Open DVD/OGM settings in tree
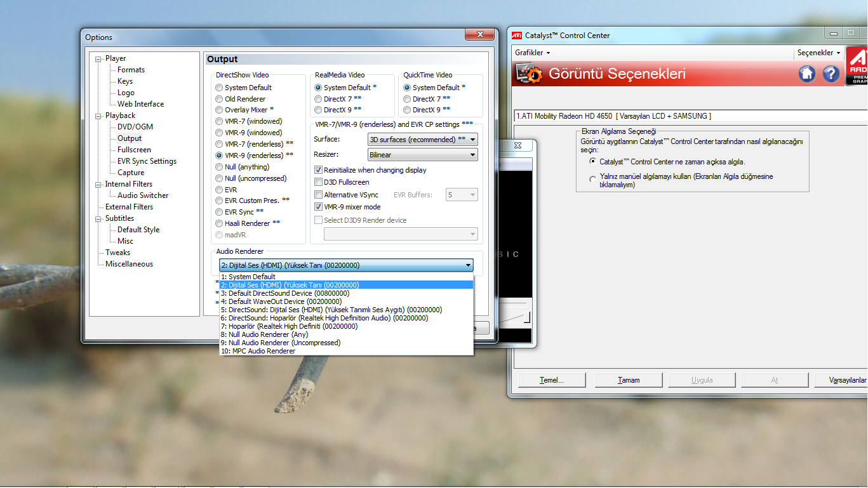868x488 pixels. pyautogui.click(x=135, y=127)
